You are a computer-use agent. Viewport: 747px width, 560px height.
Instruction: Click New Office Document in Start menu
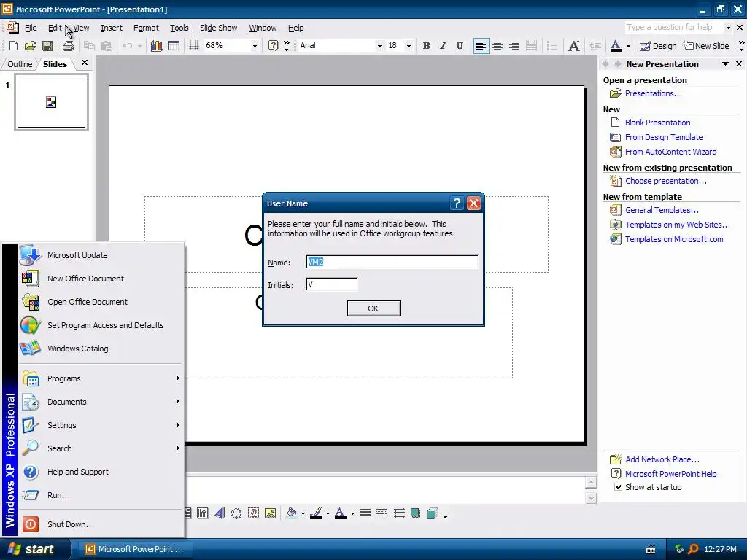pyautogui.click(x=101, y=279)
